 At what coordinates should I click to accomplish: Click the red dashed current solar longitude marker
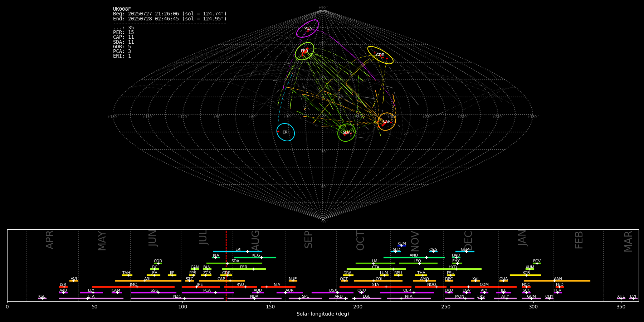pos(226,265)
